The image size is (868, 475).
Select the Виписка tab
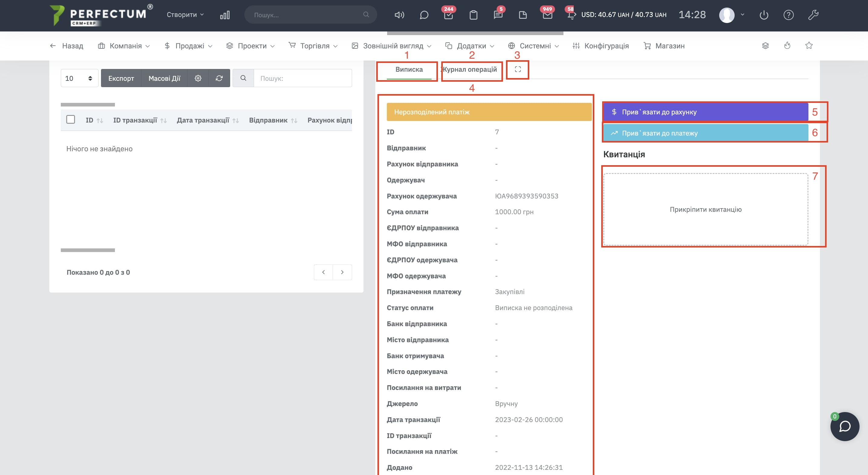[x=409, y=70]
